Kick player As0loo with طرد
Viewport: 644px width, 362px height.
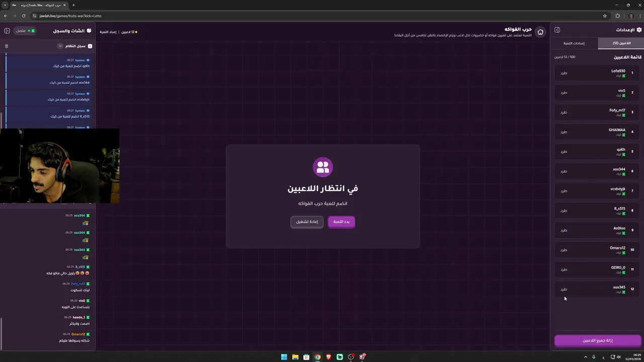563,230
